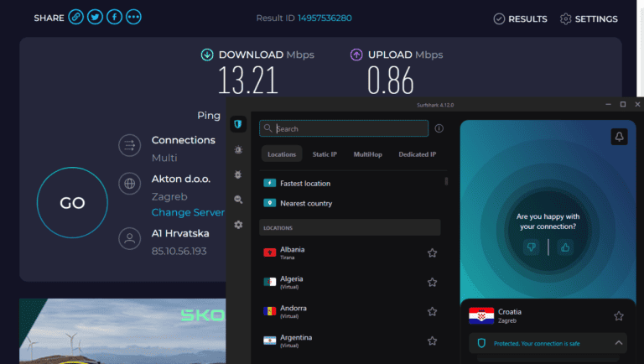Open the Alert feature in Surfshark sidebar
Viewport: 644px width, 364px height.
point(238,150)
